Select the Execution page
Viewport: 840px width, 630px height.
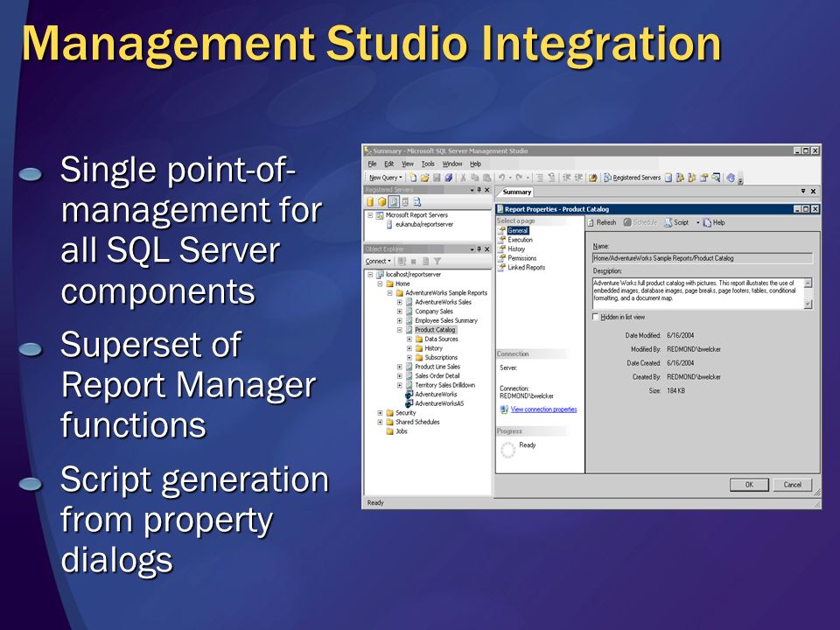[520, 240]
